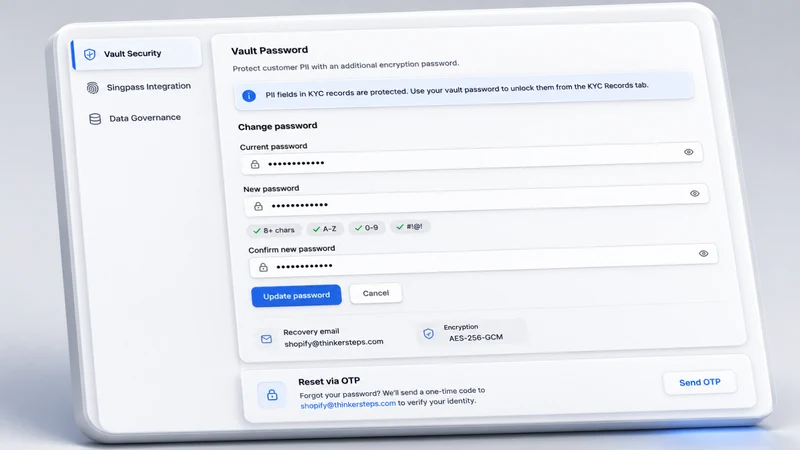Open Vault Security section
800x450 pixels.
[137, 53]
